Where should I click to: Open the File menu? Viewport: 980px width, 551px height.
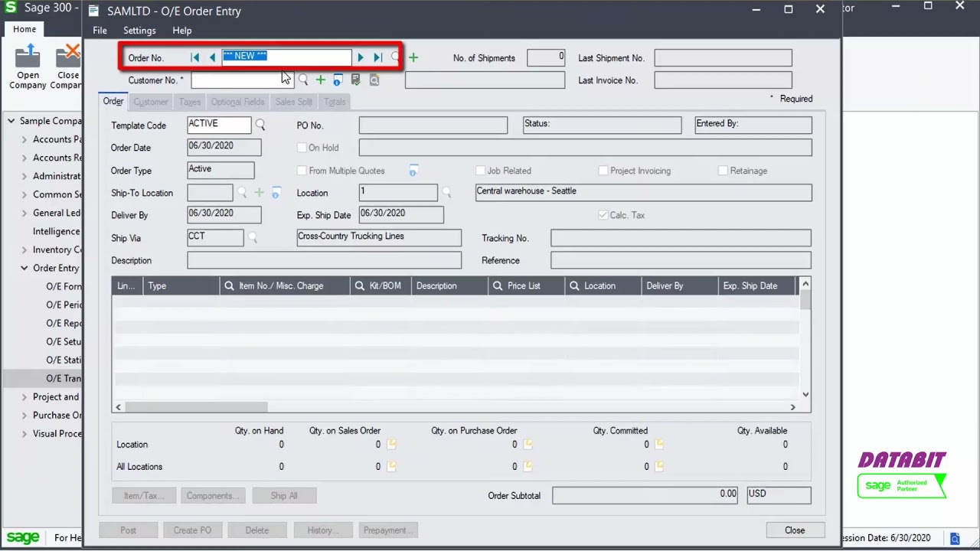pyautogui.click(x=100, y=31)
